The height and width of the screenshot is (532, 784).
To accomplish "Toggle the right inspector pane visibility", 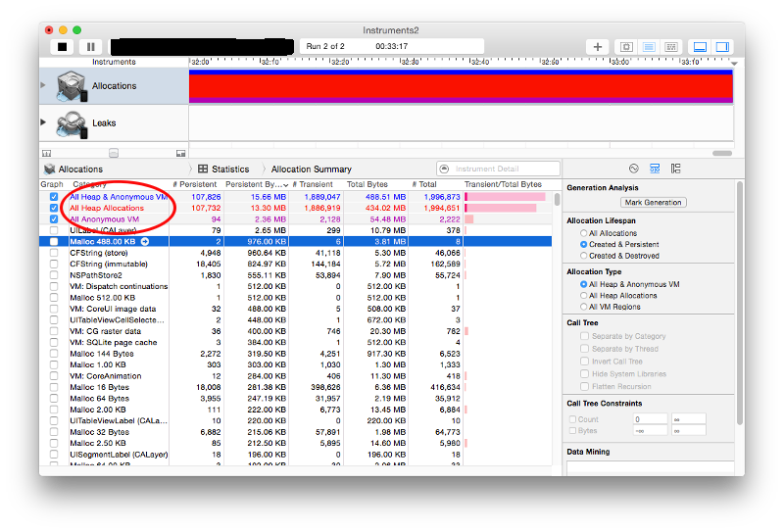I will (722, 46).
